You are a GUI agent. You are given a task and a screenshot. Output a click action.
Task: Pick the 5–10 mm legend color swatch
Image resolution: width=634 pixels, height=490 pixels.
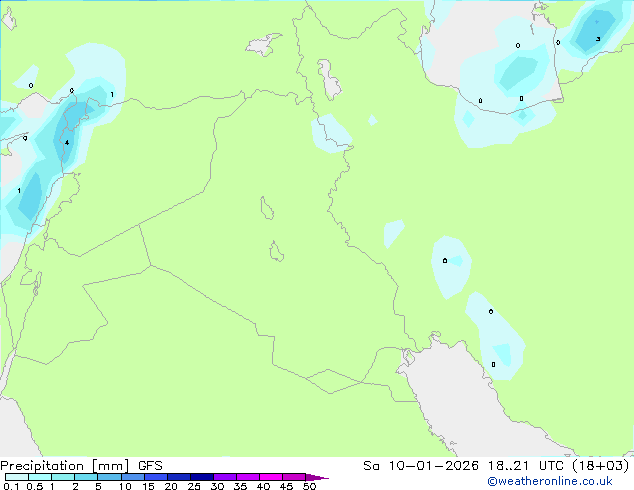point(110,477)
